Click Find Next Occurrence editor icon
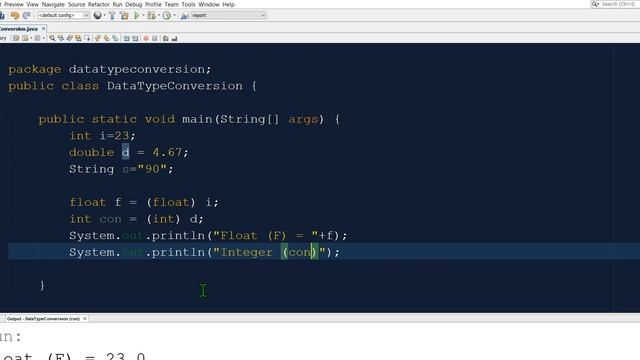 tap(69, 38)
